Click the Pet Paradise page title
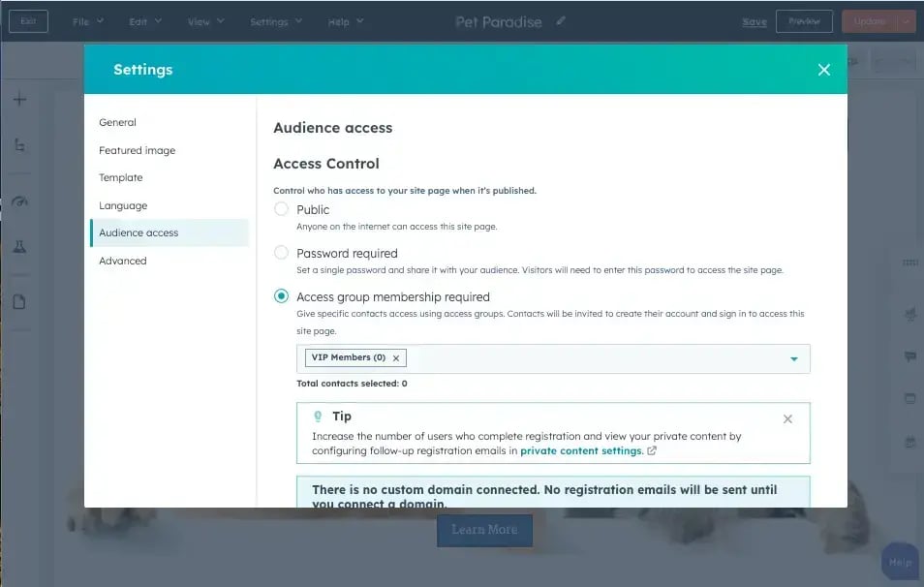The height and width of the screenshot is (587, 924). click(x=499, y=22)
